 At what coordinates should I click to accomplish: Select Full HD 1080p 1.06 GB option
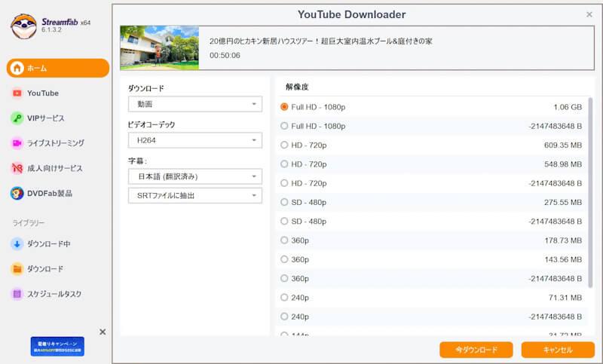point(431,107)
